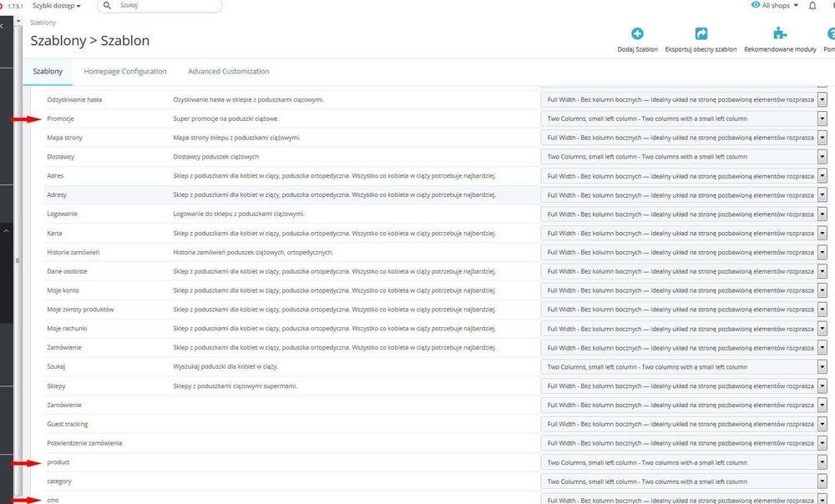Screen dimensions: 835x504
Task: Open layout dropdown for category row
Action: (684, 481)
